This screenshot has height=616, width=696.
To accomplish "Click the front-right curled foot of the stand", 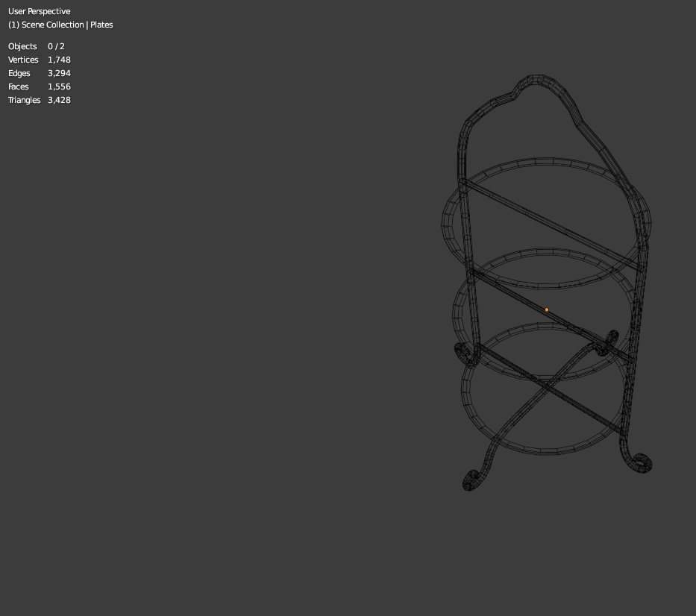I will (x=641, y=463).
